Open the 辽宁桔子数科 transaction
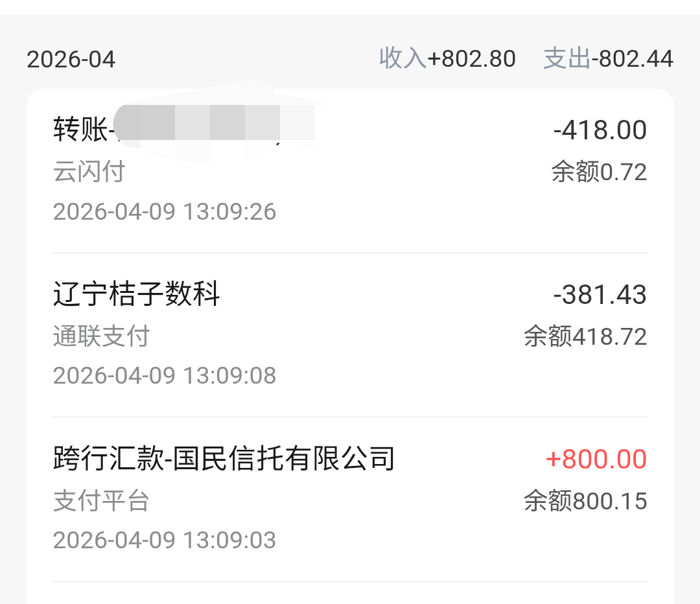The width and height of the screenshot is (700, 604). (136, 294)
